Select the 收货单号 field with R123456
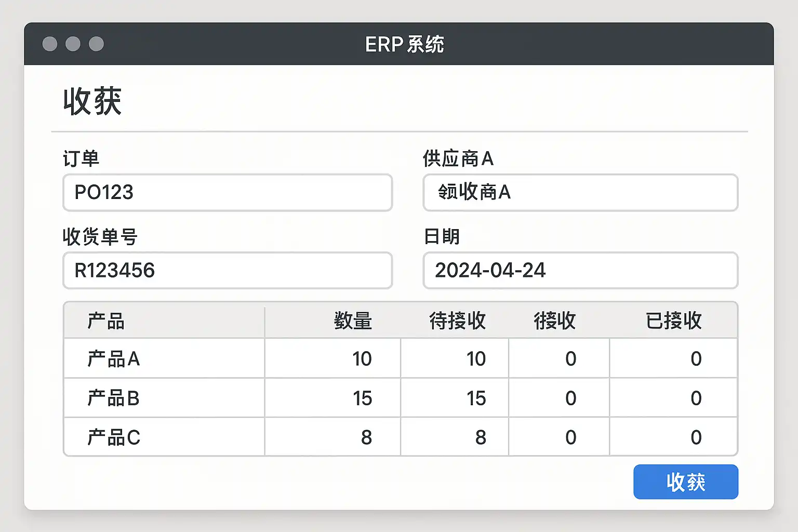The image size is (798, 532). pos(227,271)
